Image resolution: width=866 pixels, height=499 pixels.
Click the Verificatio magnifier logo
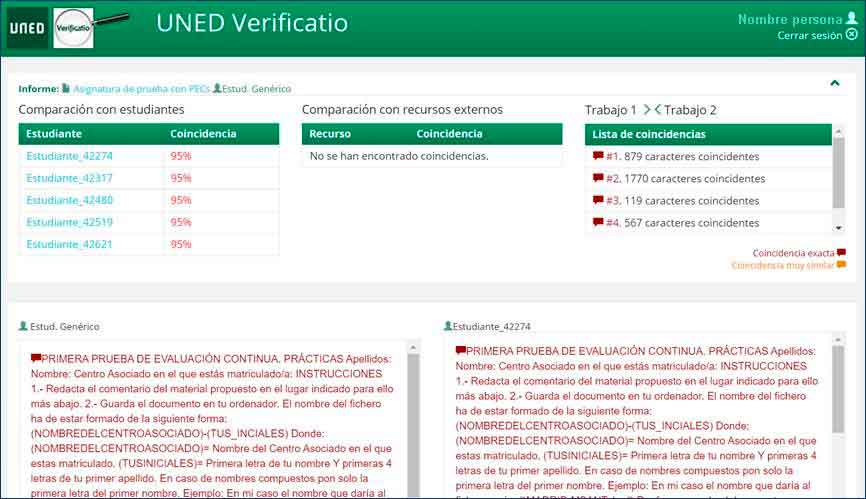[74, 28]
